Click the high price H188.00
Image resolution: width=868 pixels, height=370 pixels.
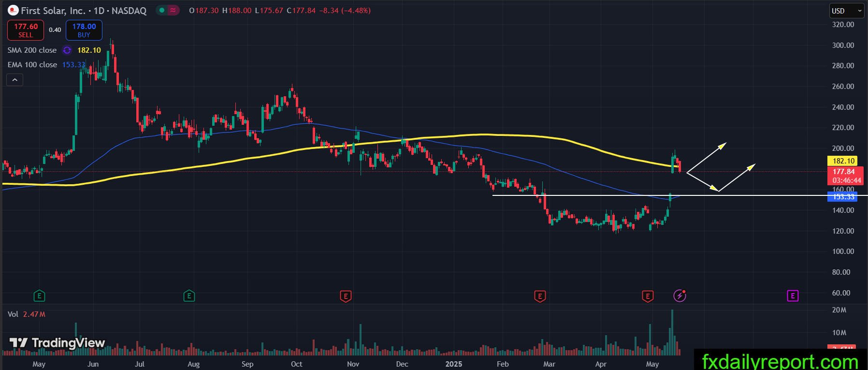237,11
